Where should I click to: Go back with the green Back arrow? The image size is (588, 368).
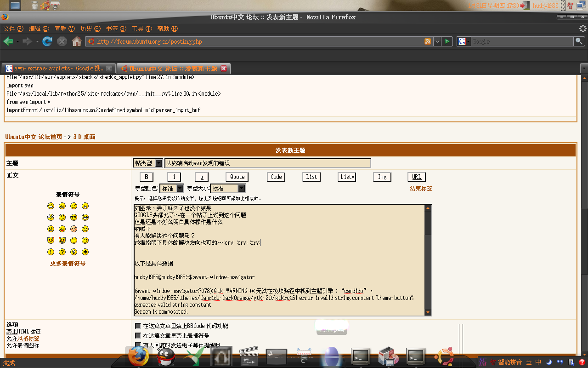pos(8,41)
